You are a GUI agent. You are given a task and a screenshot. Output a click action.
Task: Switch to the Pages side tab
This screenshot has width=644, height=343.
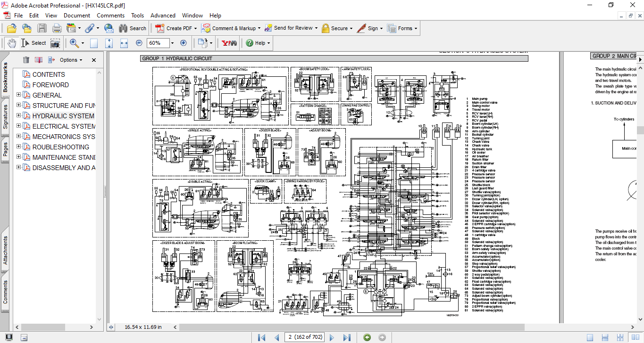coord(5,149)
